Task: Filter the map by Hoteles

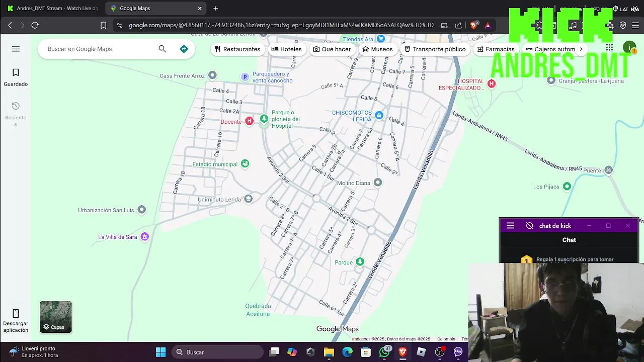Action: coord(286,49)
